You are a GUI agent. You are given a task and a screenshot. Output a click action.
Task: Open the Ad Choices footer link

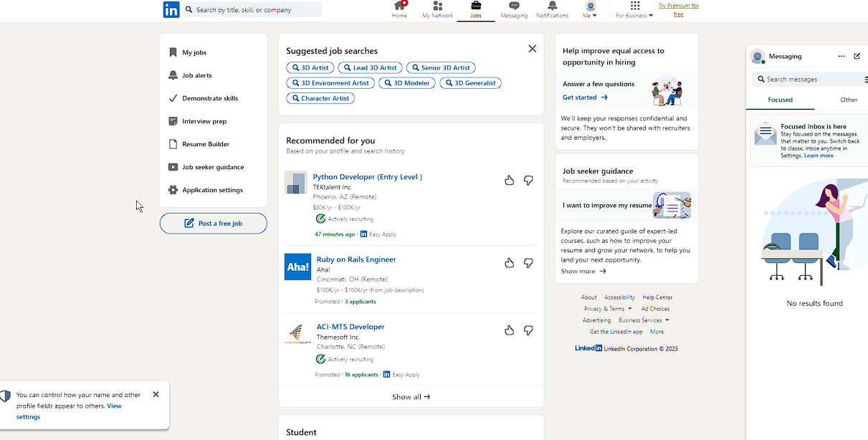[x=655, y=309]
